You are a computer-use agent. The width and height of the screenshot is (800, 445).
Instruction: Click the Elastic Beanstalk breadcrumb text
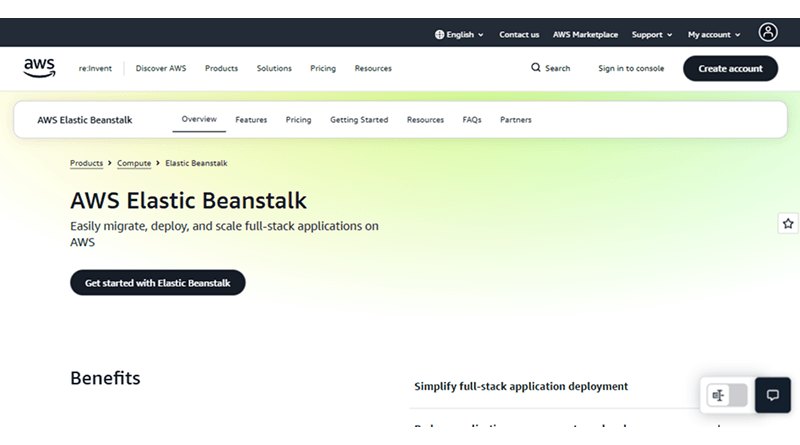click(196, 163)
